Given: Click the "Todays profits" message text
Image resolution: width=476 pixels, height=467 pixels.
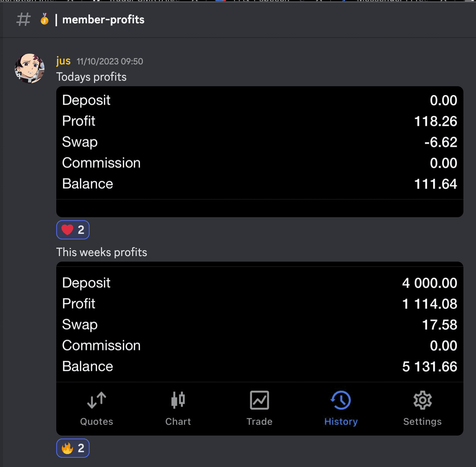Looking at the screenshot, I should [x=91, y=77].
